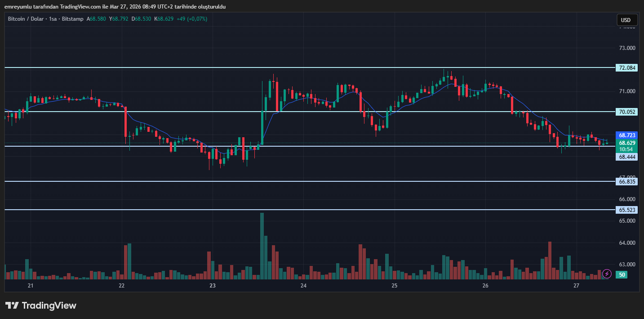This screenshot has width=644, height=319.
Task: Click the blue 68.723 moving average label
Action: click(x=627, y=135)
